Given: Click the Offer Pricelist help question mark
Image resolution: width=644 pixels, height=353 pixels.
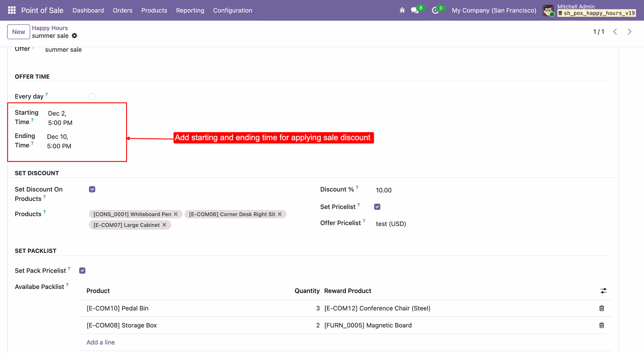Looking at the screenshot, I should [x=364, y=221].
